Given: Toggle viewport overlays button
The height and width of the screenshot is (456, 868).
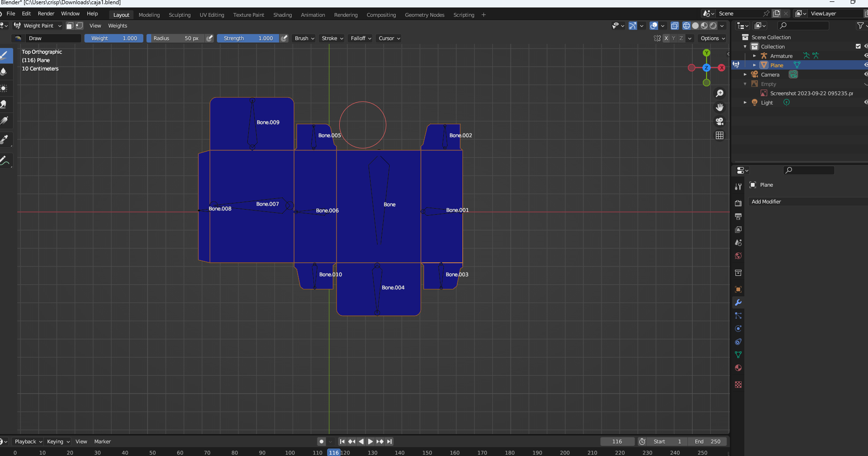Looking at the screenshot, I should pyautogui.click(x=654, y=26).
